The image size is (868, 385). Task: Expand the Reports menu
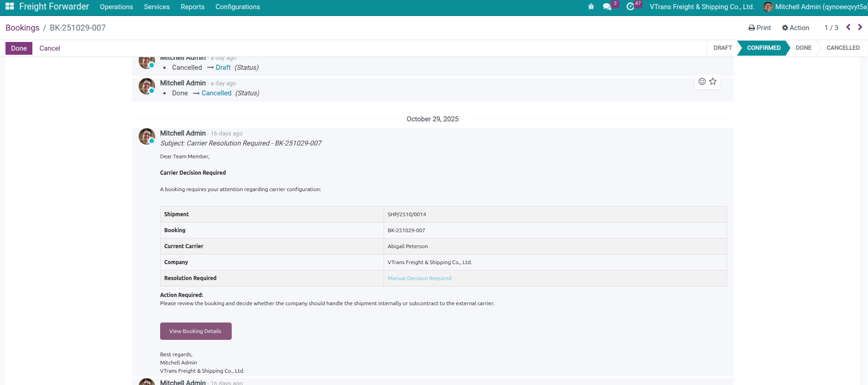[192, 7]
